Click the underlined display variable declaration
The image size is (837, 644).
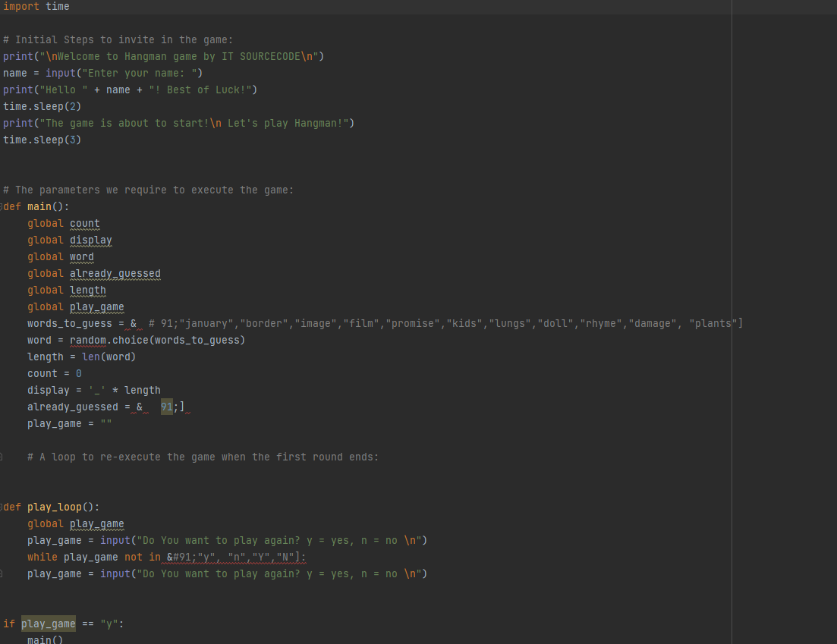click(x=90, y=240)
